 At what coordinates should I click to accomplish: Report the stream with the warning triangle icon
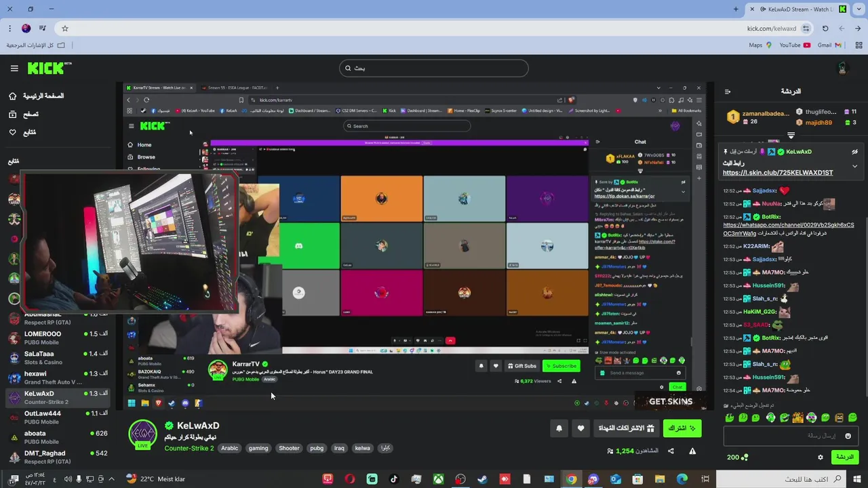(692, 451)
